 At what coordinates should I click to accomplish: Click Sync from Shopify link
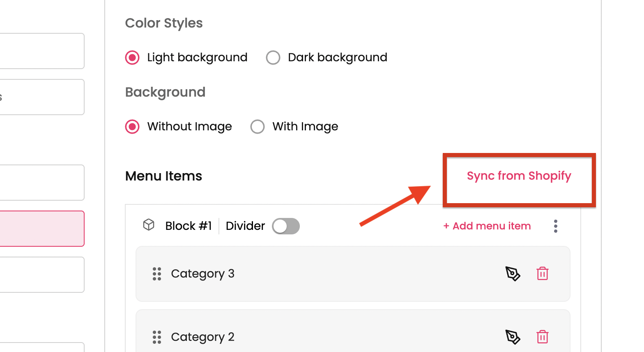[519, 176]
